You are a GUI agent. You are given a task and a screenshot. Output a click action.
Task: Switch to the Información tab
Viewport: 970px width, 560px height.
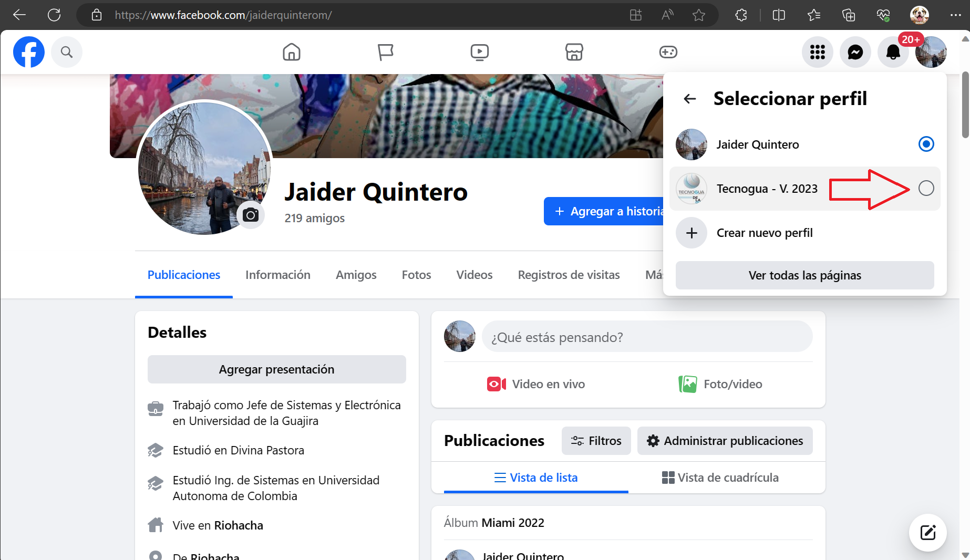coord(277,275)
